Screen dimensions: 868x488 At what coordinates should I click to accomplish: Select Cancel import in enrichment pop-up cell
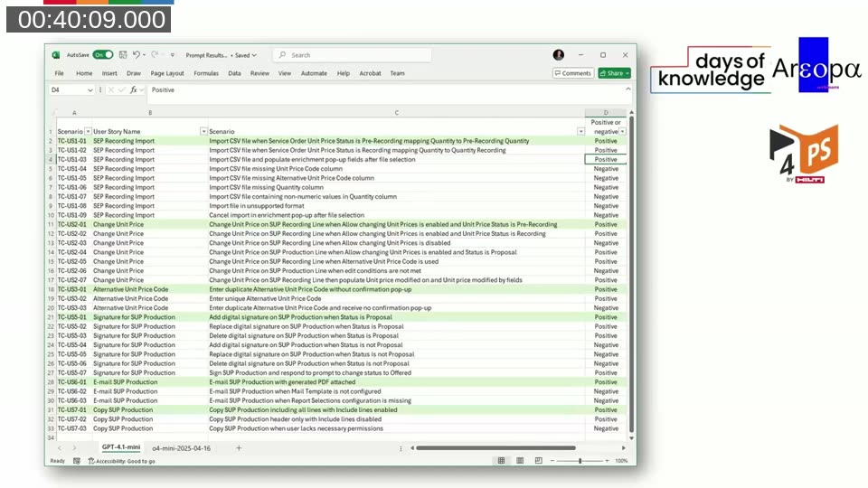click(396, 215)
